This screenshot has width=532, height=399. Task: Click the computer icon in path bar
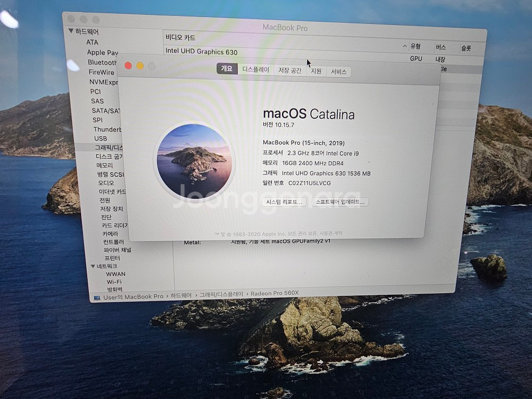coord(97,298)
